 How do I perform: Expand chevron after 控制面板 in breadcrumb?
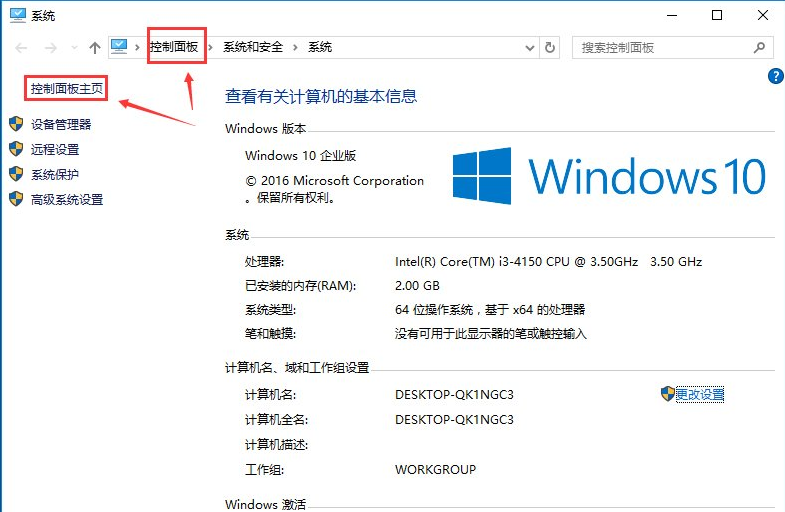click(210, 47)
